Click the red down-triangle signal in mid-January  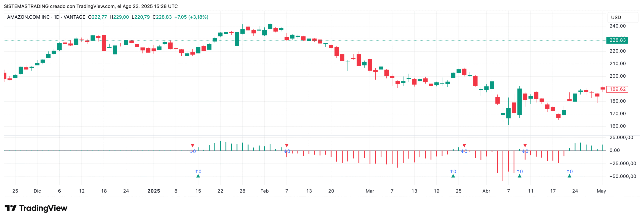point(192,145)
